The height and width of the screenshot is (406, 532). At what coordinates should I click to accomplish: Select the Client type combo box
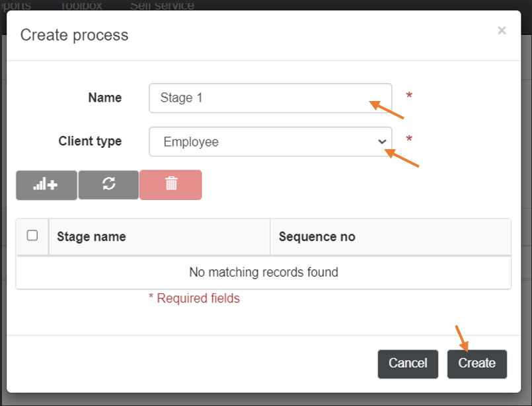[x=270, y=141]
